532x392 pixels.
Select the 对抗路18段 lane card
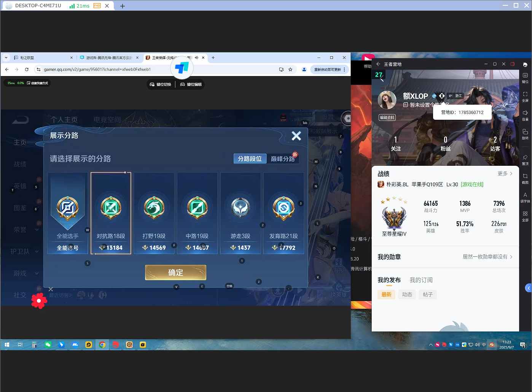coord(111,213)
